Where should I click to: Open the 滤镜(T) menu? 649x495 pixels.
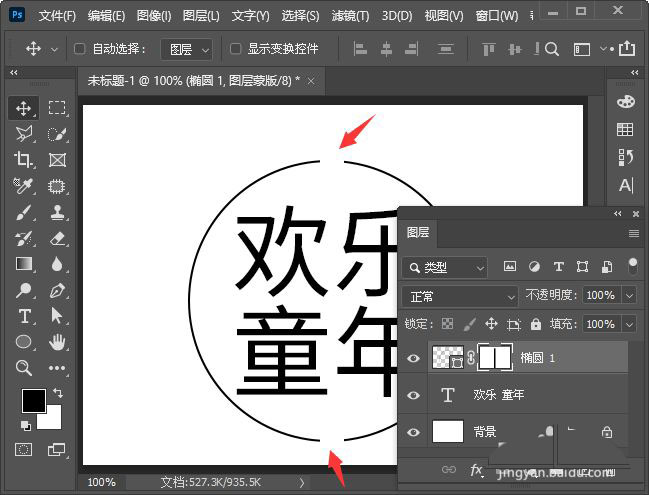(x=350, y=16)
